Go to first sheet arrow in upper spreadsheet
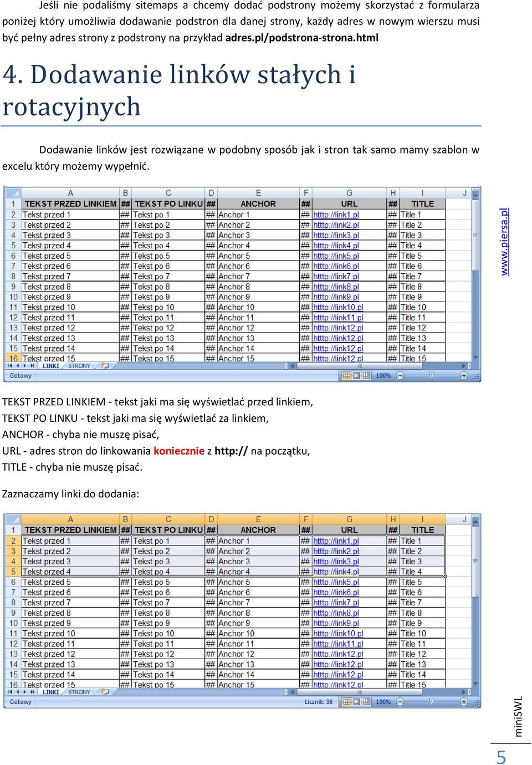This screenshot has width=532, height=765. click(10, 366)
